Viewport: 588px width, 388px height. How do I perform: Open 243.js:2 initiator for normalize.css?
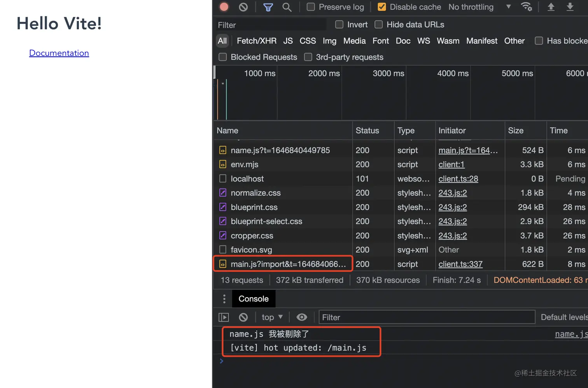[453, 193]
